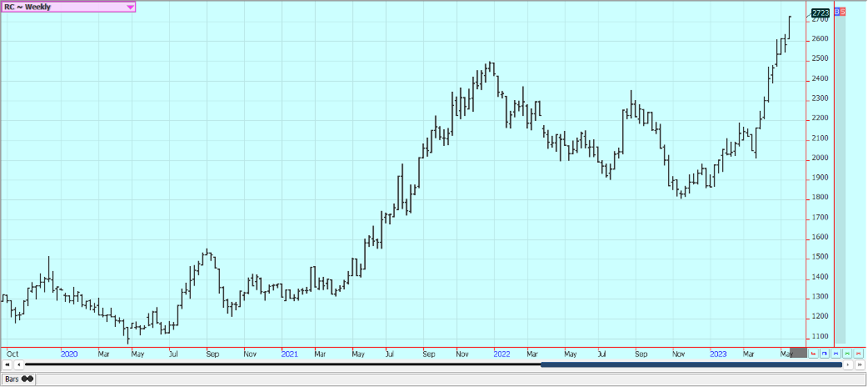Jump to the chart end with double-right arrow
This screenshot has width=868, height=387.
(860, 364)
